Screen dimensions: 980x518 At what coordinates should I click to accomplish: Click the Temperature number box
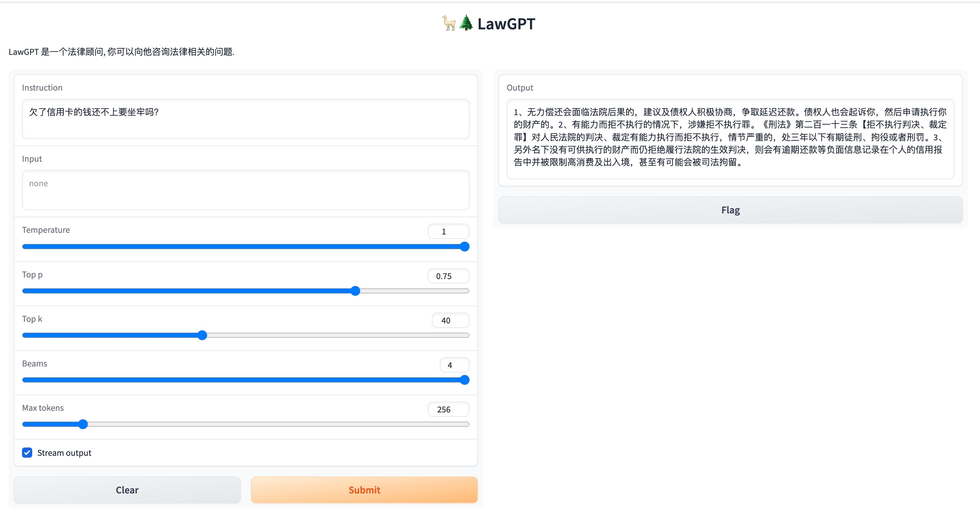[x=448, y=231]
